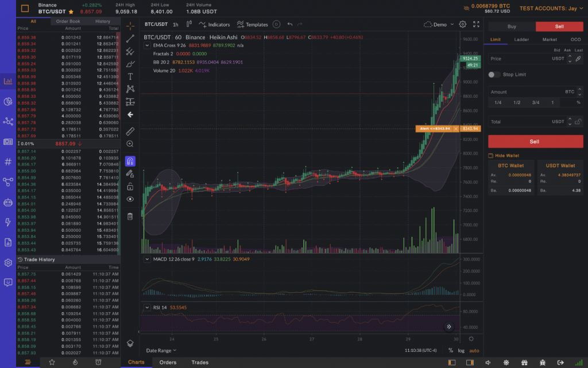588x368 pixels.
Task: Enable the Stop Limit switch
Action: [x=493, y=75]
